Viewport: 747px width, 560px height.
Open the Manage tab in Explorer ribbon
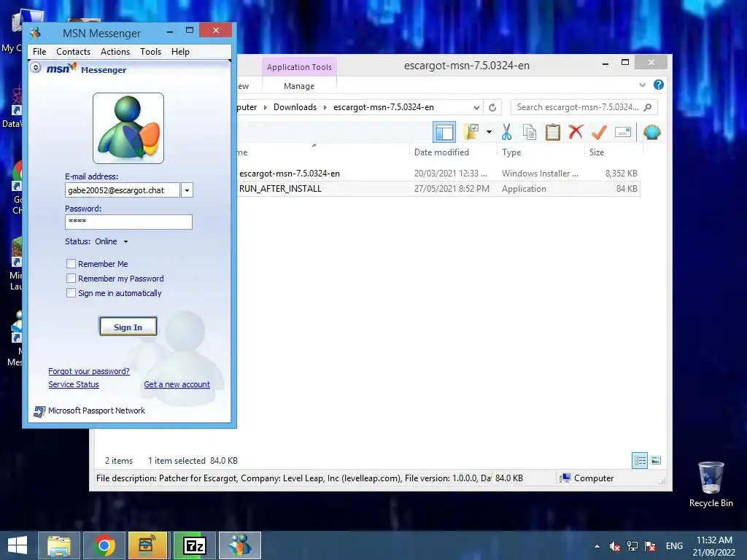click(298, 86)
